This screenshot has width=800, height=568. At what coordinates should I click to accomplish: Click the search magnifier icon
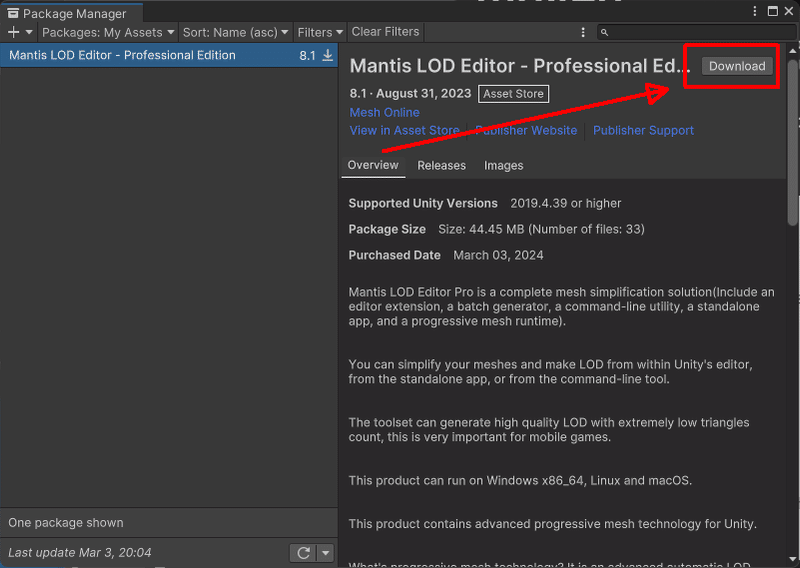point(605,33)
